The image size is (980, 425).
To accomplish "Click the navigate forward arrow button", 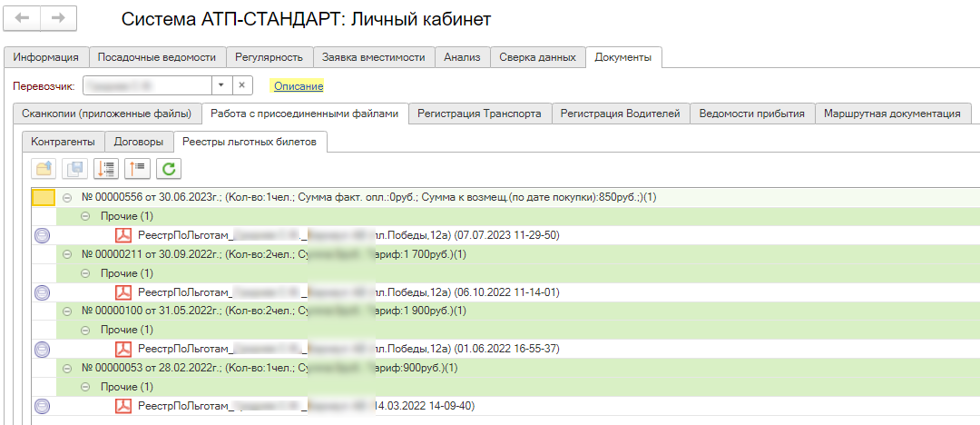I will tap(58, 18).
